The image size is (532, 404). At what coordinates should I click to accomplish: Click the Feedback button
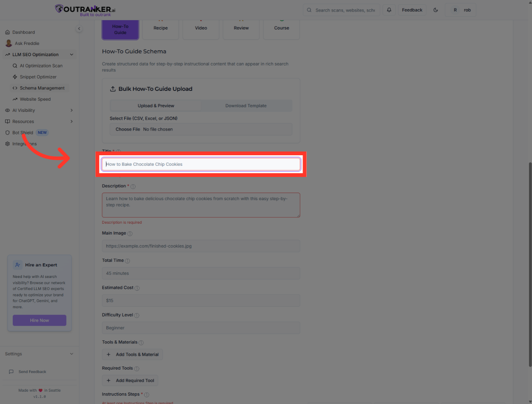(412, 10)
